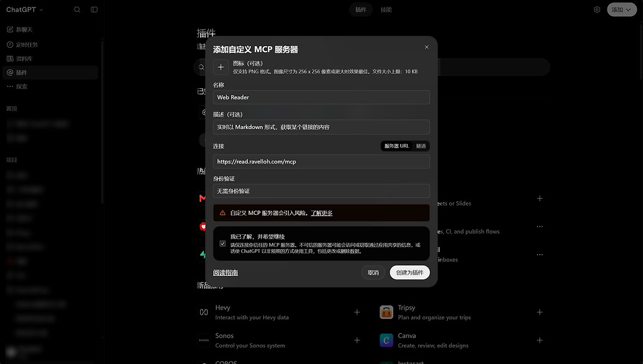Screen dimensions: 643x364
Task: Open settings via the gear icon
Action: click(597, 9)
